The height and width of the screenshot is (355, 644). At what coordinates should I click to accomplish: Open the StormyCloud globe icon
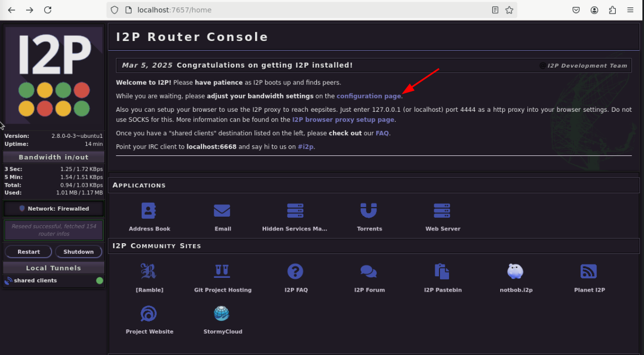221,313
